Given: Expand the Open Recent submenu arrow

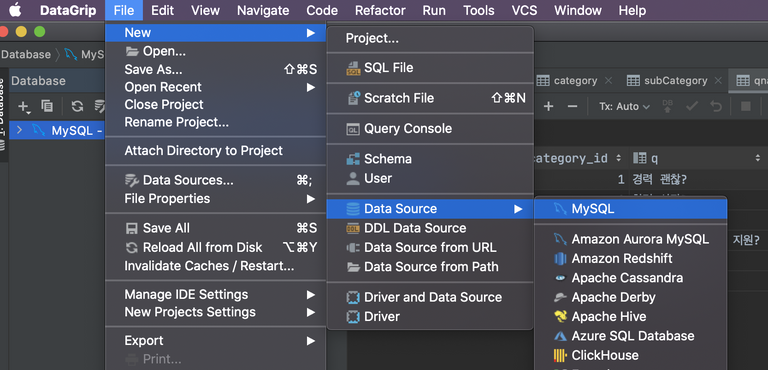Looking at the screenshot, I should point(311,87).
